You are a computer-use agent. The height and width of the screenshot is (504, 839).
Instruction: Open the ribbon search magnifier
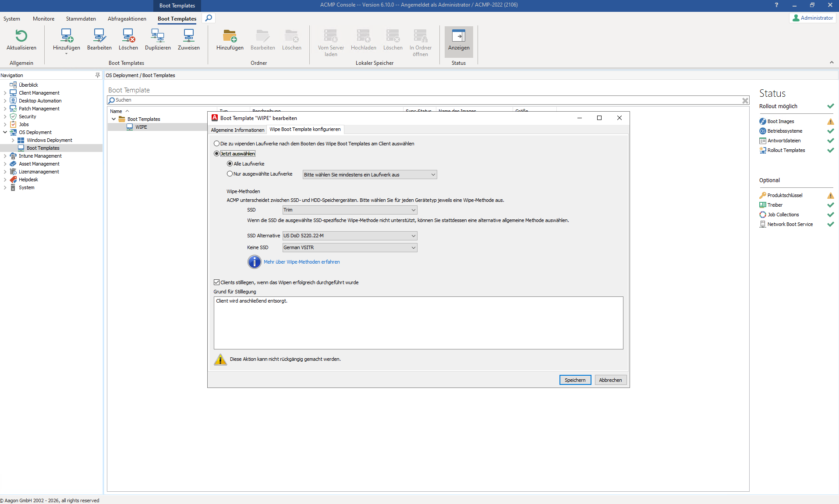pos(209,18)
